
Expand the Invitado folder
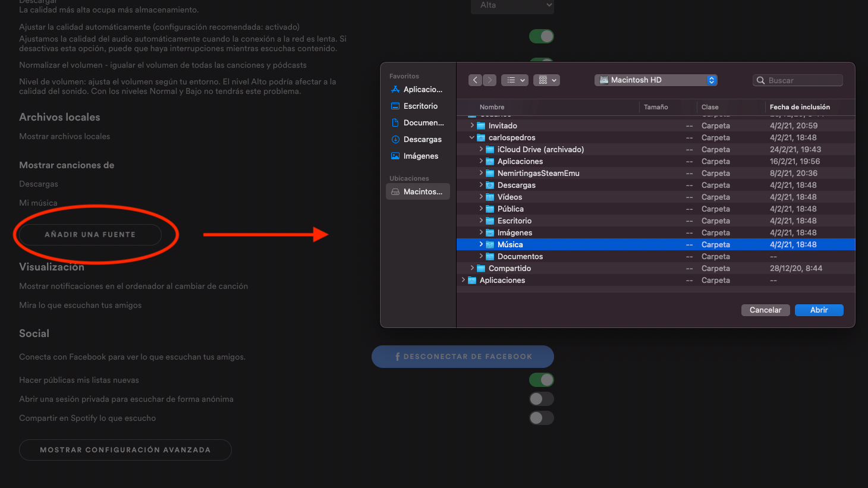tap(472, 125)
